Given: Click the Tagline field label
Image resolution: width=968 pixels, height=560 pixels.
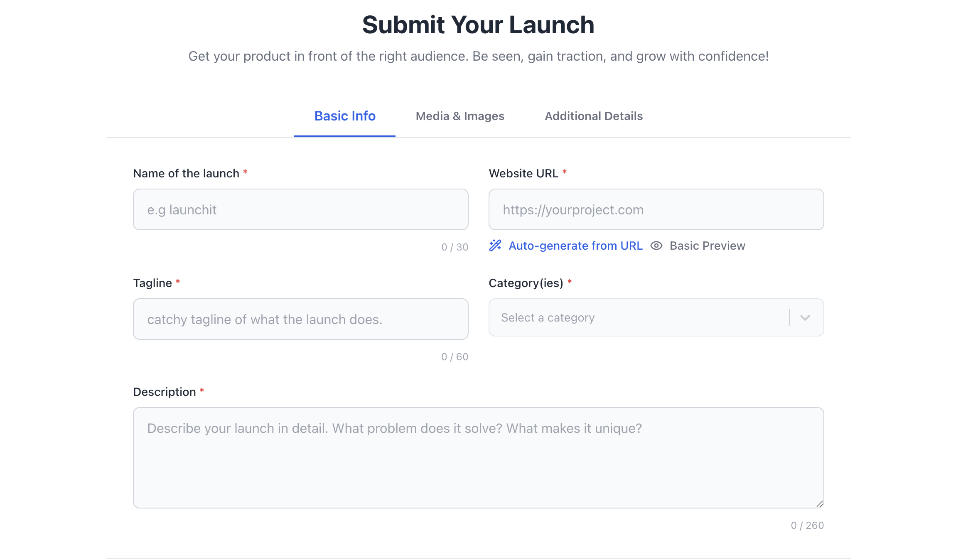Looking at the screenshot, I should pyautogui.click(x=152, y=283).
